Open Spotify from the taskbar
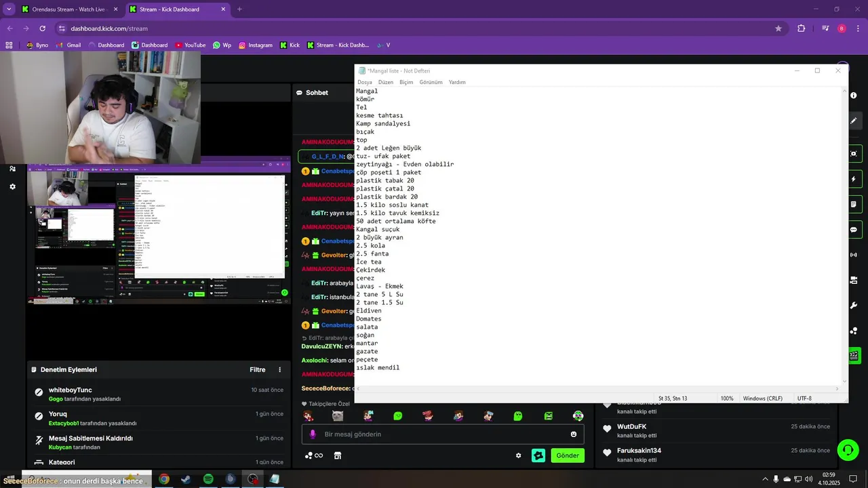The width and height of the screenshot is (868, 488). [208, 479]
